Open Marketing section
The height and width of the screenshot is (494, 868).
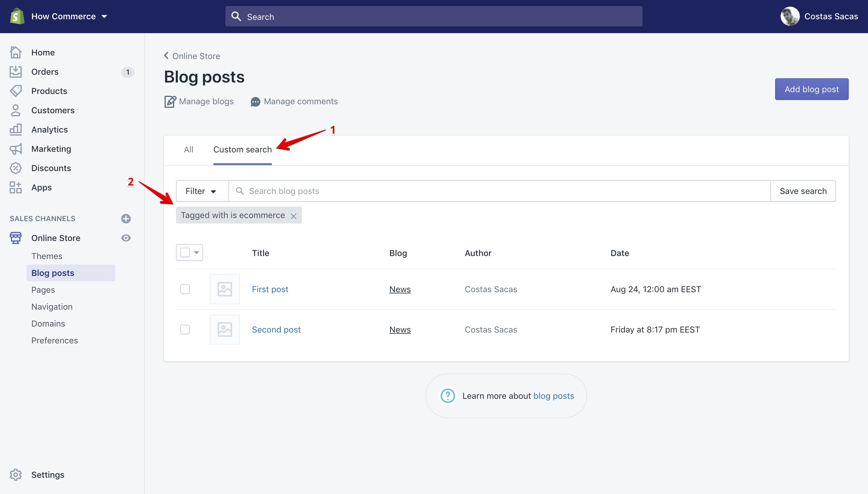[51, 149]
